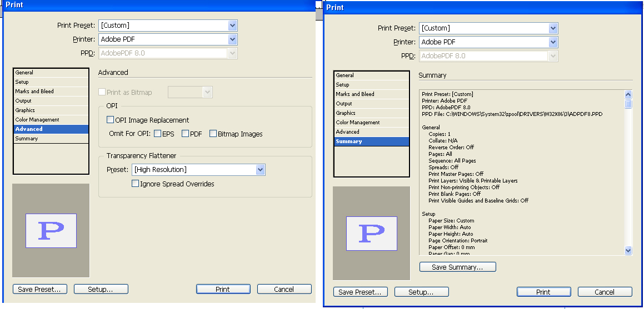The image size is (644, 309).
Task: Click 'Page Orientation: Portrait' summary line
Action: tap(458, 241)
